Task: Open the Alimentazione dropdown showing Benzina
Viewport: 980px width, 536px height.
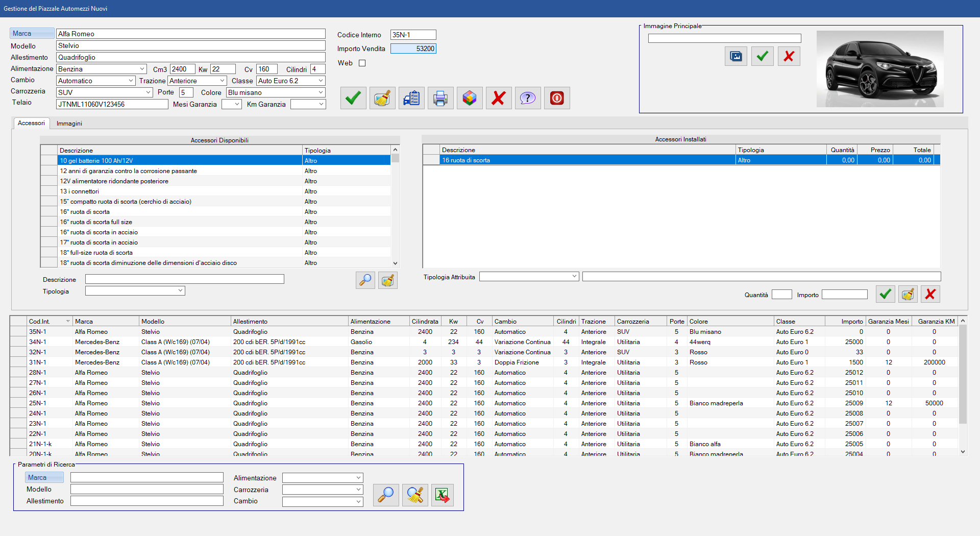Action: [x=142, y=69]
